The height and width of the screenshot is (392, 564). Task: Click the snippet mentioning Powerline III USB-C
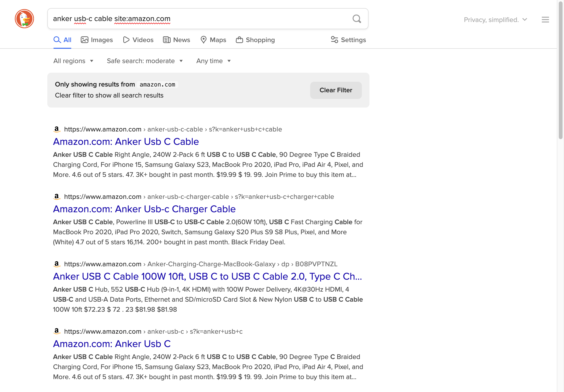(x=208, y=232)
